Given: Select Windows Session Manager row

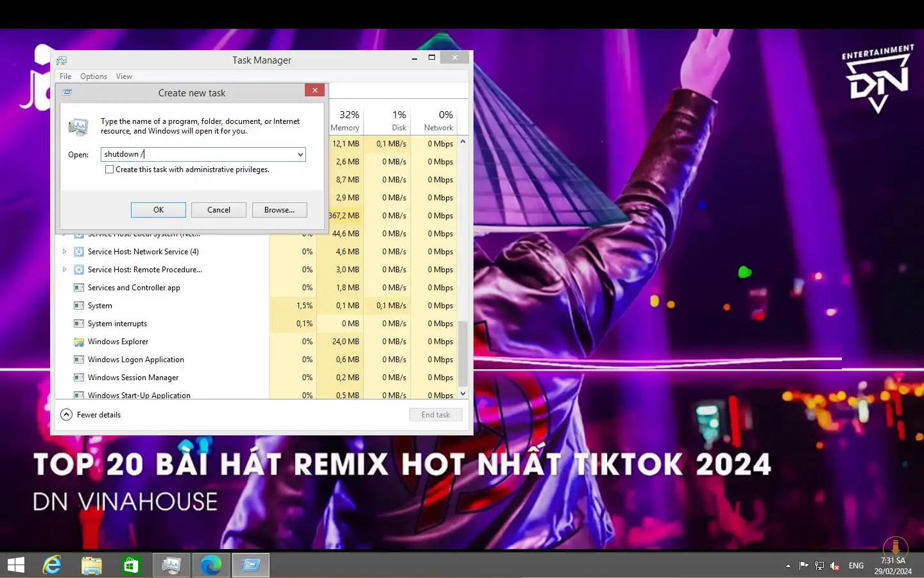Looking at the screenshot, I should 257,378.
